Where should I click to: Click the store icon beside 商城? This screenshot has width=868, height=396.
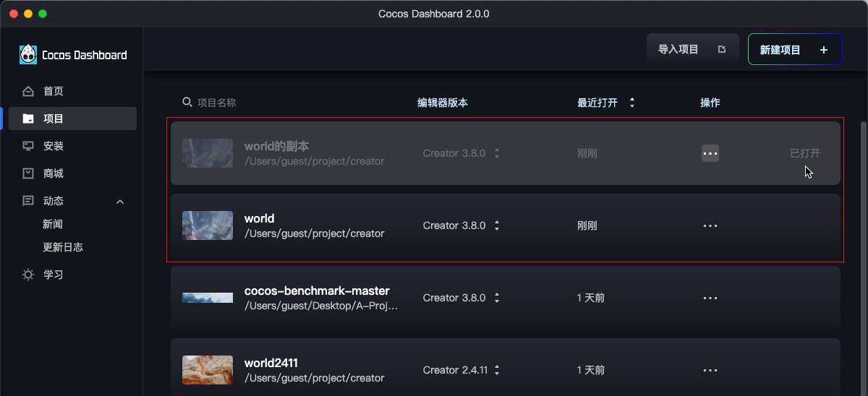point(28,173)
